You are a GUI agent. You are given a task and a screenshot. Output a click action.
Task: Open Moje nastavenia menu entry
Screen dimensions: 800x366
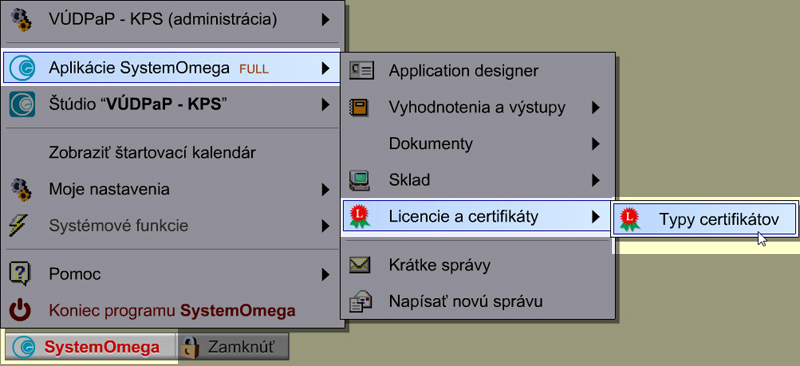click(170, 190)
